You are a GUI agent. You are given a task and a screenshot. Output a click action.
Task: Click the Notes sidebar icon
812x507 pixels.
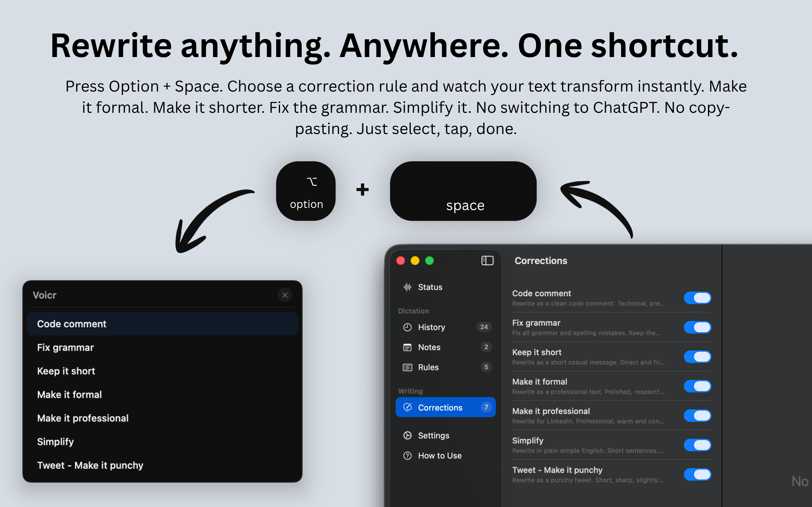tap(407, 347)
